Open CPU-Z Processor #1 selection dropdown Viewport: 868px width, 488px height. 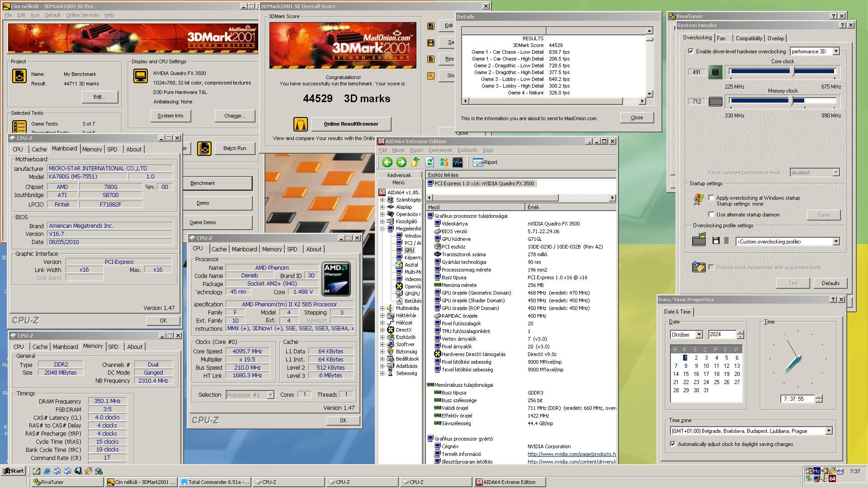[x=270, y=395]
